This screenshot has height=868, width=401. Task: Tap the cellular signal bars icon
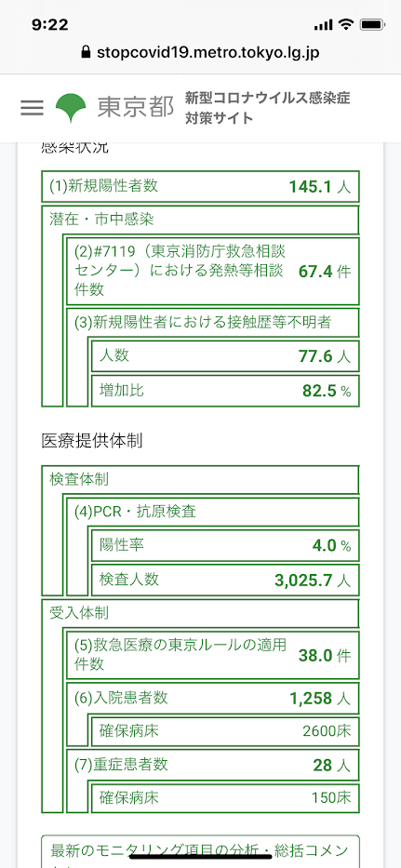pos(323,25)
